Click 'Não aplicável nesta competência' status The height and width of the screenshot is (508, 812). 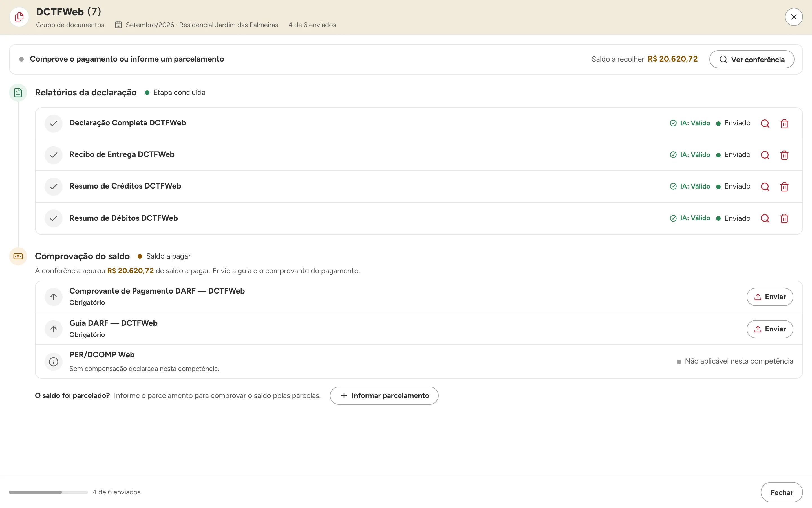(735, 361)
